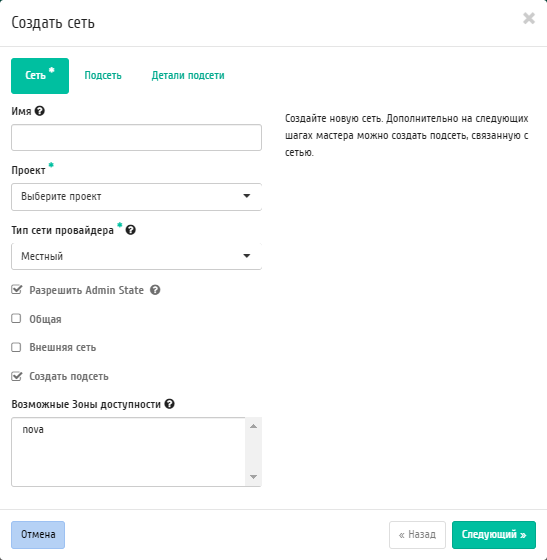547x560 pixels.
Task: Enable the Общая checkbox
Action: click(x=16, y=318)
